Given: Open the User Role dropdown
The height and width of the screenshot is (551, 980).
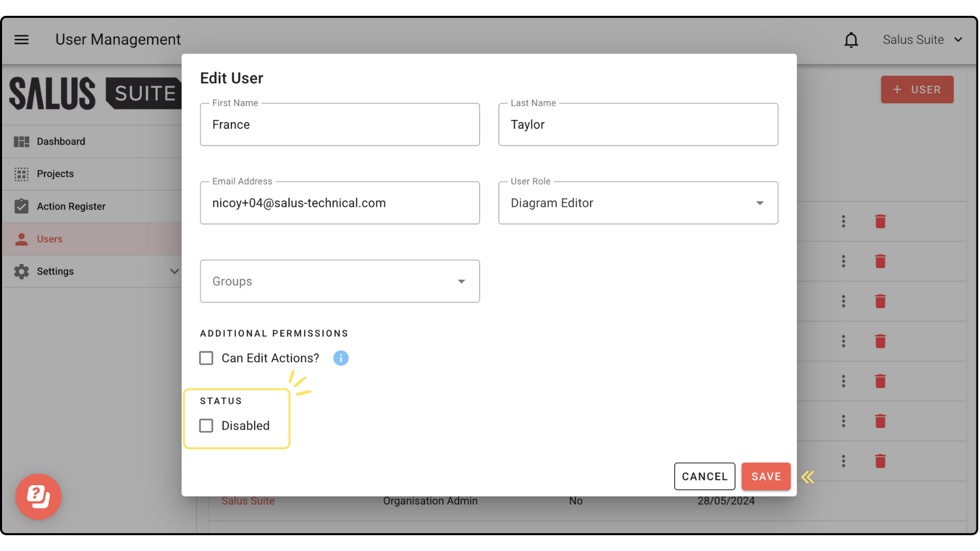Looking at the screenshot, I should (638, 203).
